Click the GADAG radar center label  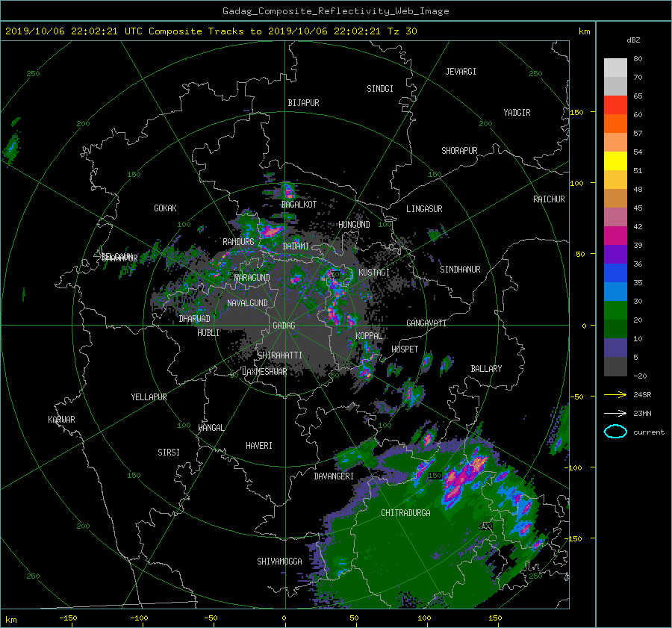tap(284, 326)
